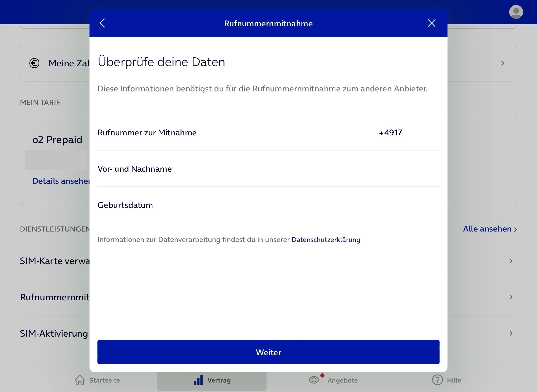The image size is (537, 392).
Task: Open Alle ansehen services link
Action: (490, 229)
